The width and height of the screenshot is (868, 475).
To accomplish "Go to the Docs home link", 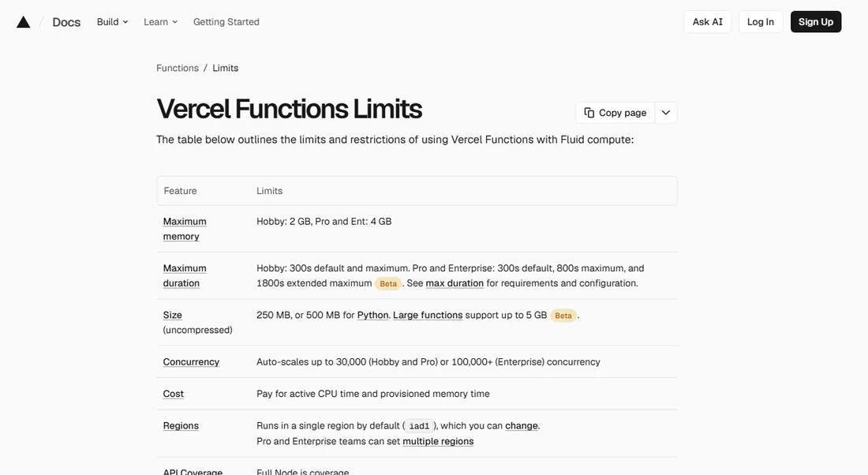I will pyautogui.click(x=66, y=22).
